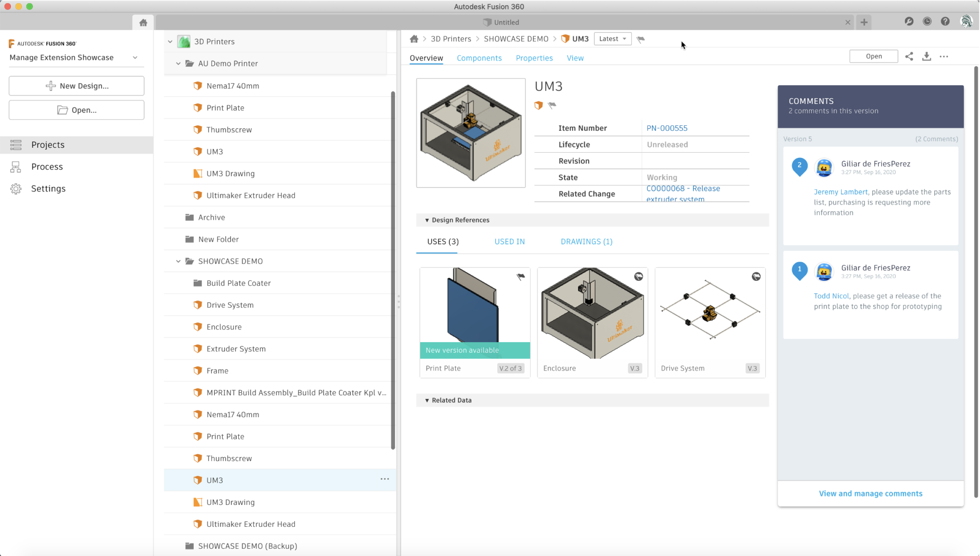This screenshot has width=980, height=556.
Task: View and manage comments panel link
Action: (x=871, y=493)
